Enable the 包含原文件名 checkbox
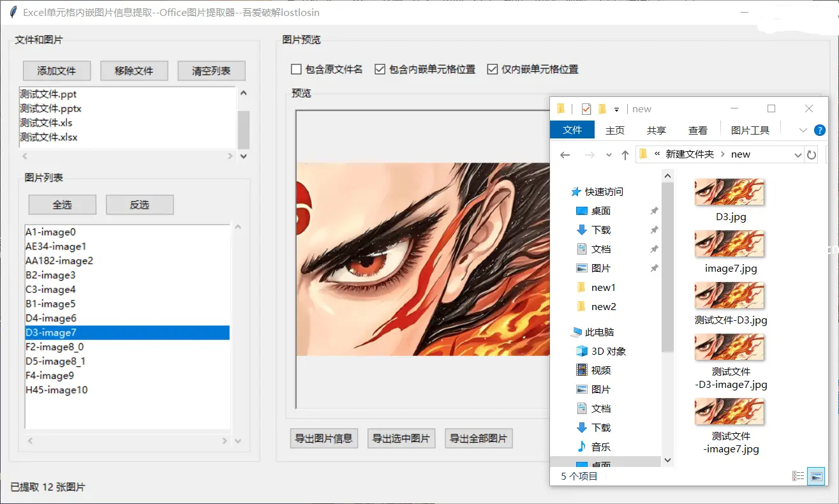Viewport: 839px width, 504px height. [x=296, y=70]
